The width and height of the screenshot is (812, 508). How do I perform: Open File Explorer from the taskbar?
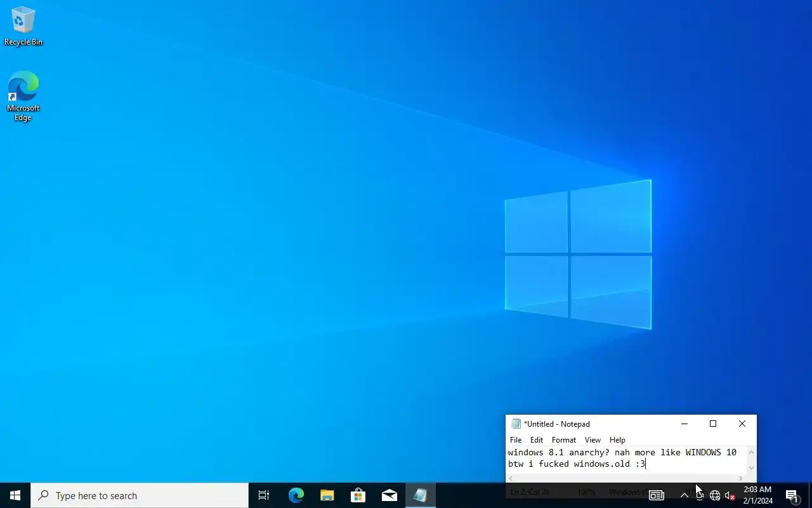pos(327,495)
